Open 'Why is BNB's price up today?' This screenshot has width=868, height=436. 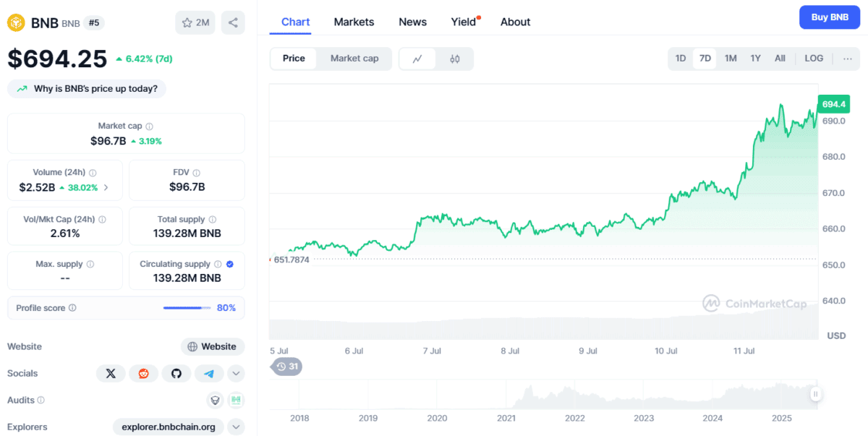(87, 89)
